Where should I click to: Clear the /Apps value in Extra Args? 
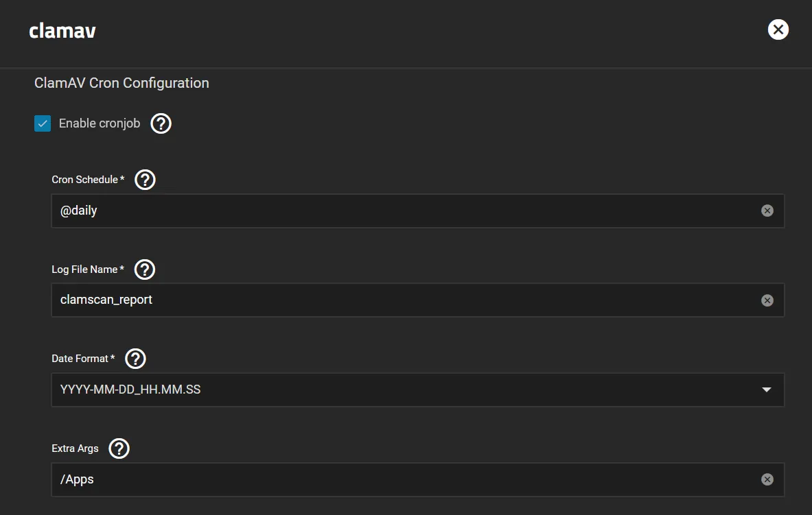click(x=767, y=479)
